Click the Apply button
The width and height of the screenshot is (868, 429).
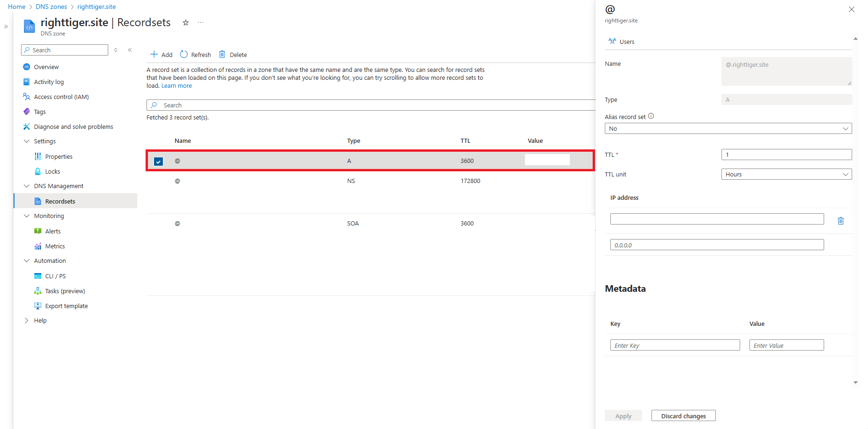623,415
